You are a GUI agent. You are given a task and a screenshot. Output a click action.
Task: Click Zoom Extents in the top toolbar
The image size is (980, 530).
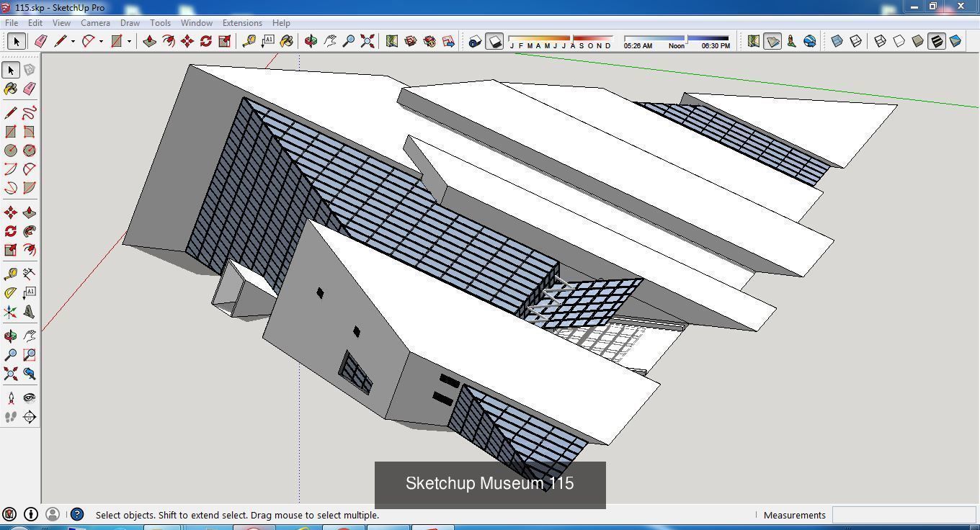[367, 41]
